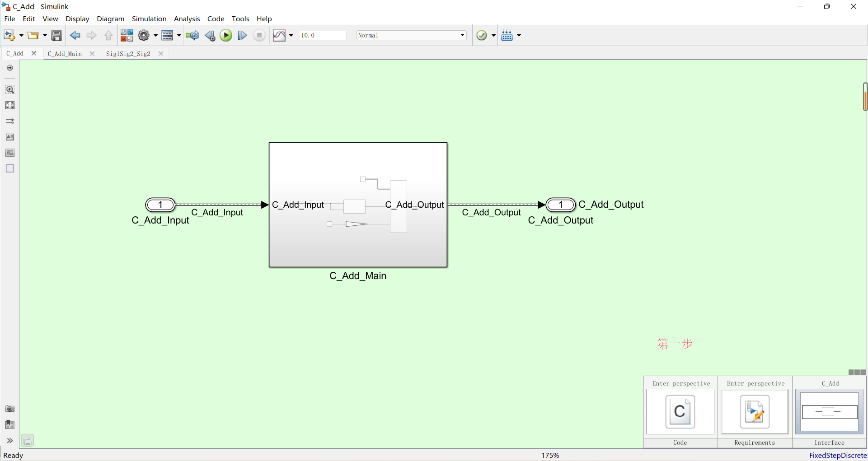This screenshot has width=868, height=461.
Task: Run the simulation with green play button
Action: [x=226, y=35]
